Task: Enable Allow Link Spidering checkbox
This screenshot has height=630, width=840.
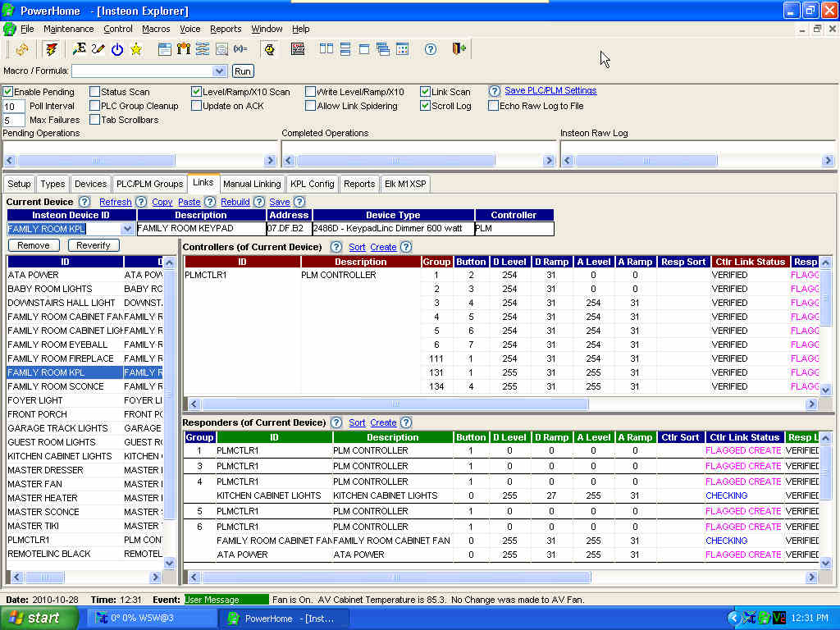Action: pyautogui.click(x=310, y=106)
